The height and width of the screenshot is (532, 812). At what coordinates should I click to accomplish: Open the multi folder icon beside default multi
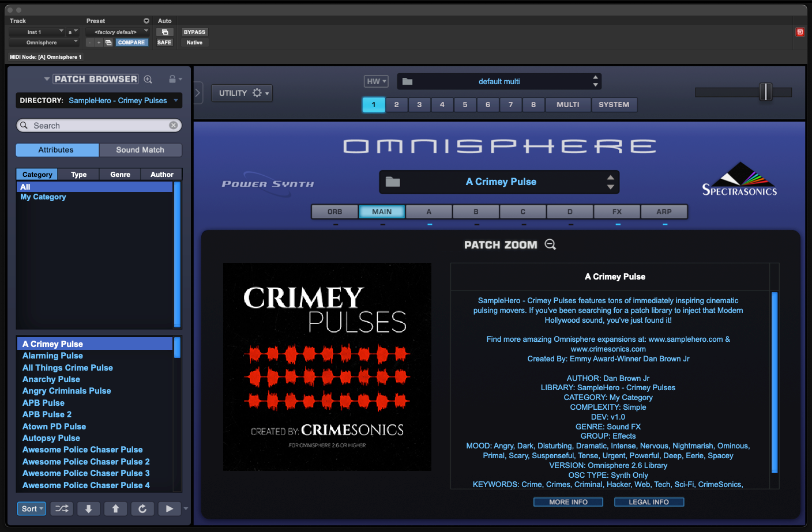pos(407,81)
